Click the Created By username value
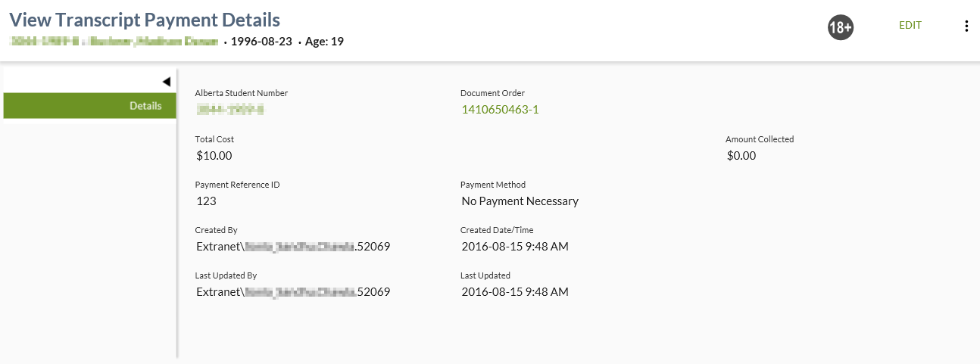 tap(292, 247)
